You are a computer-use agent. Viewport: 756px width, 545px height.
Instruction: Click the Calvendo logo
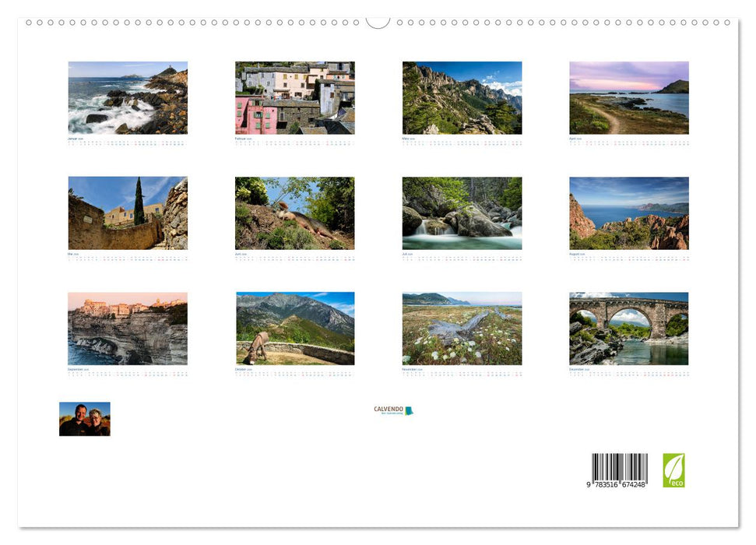coord(393,410)
